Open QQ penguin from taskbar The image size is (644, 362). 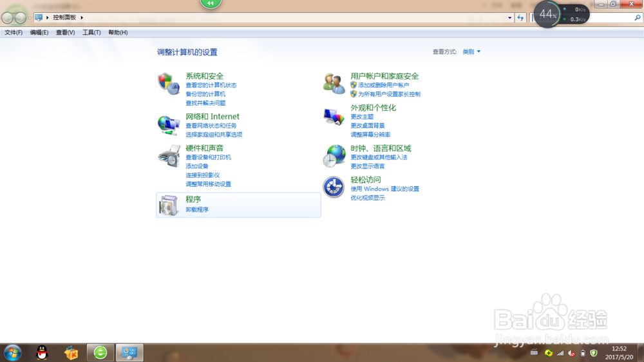tap(42, 352)
